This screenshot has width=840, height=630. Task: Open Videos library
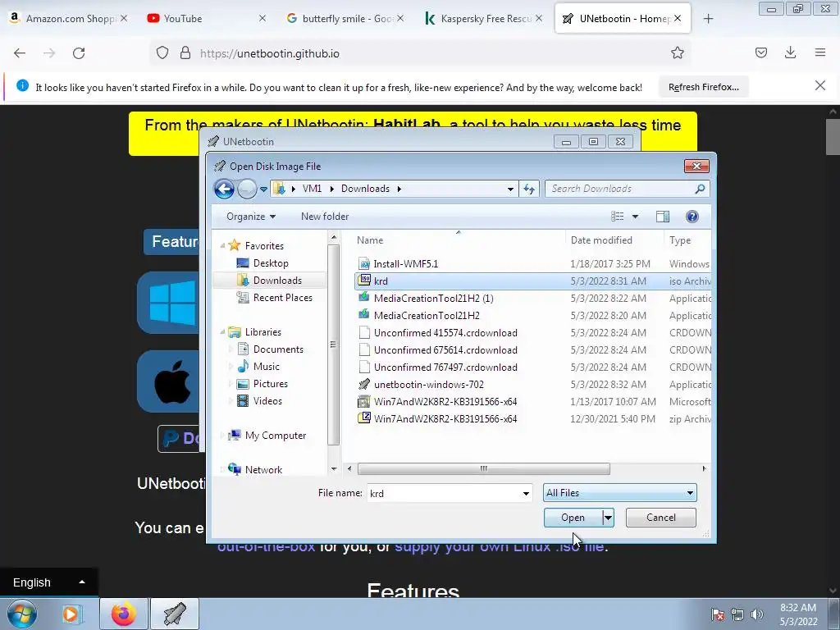[267, 400]
